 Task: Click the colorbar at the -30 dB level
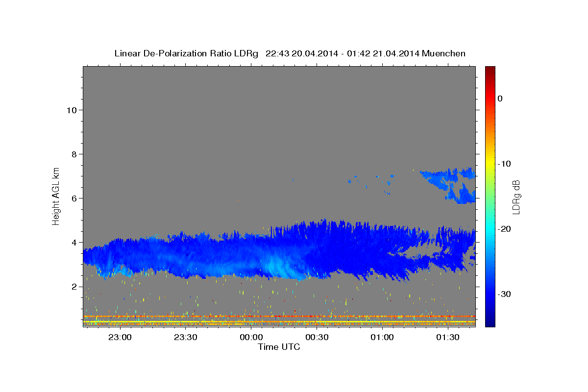click(490, 294)
